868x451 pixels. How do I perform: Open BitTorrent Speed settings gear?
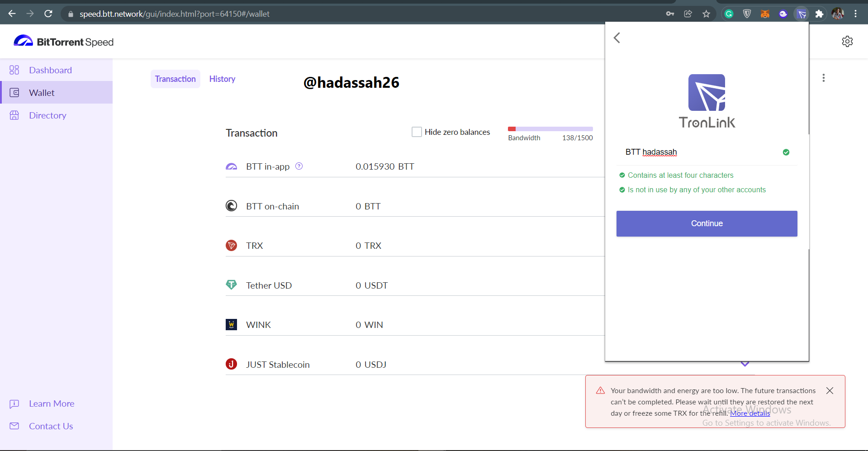click(847, 42)
